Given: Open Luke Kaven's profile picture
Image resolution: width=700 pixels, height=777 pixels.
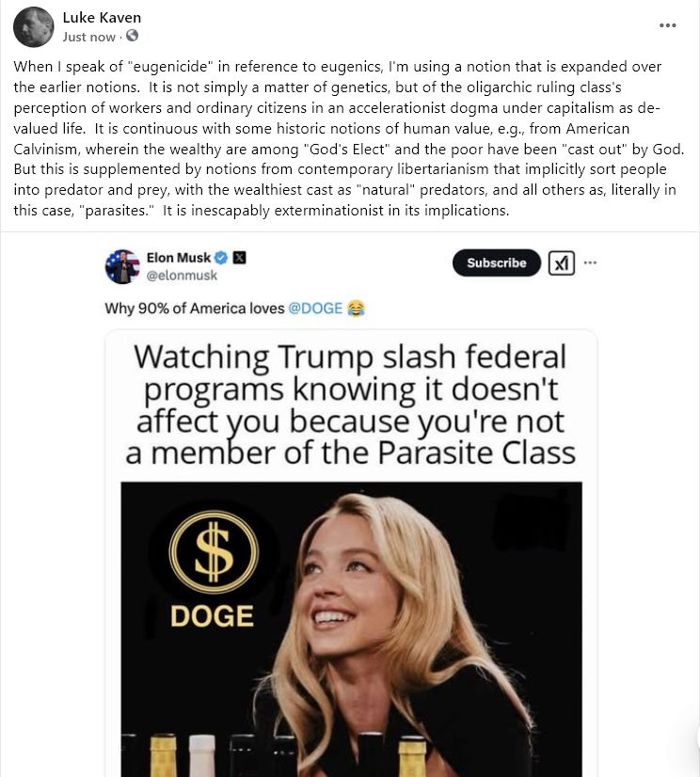Looking at the screenshot, I should (33, 26).
